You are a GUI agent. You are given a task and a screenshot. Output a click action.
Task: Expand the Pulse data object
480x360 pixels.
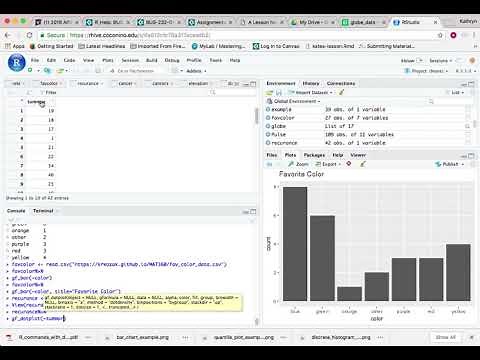point(268,134)
